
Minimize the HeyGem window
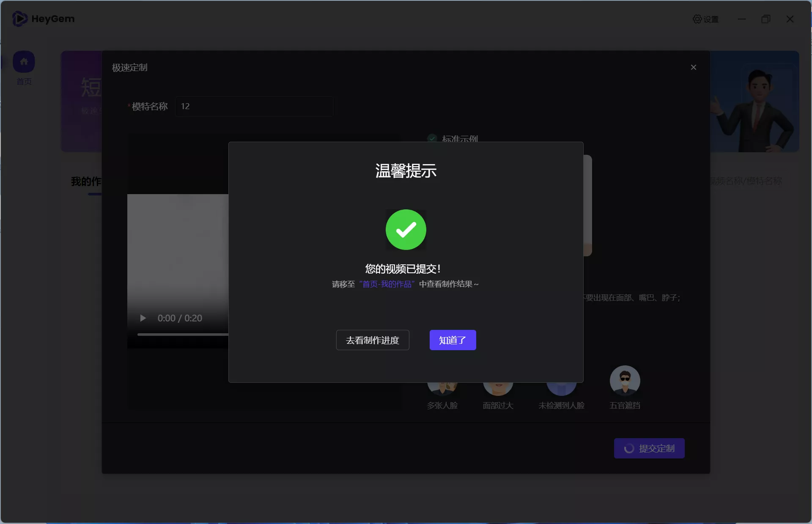(x=742, y=19)
